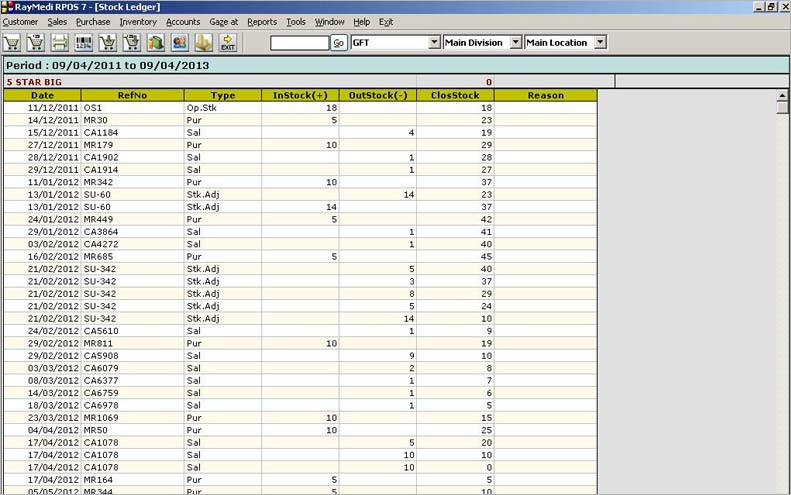Select RefNo MR811 cell

click(133, 343)
